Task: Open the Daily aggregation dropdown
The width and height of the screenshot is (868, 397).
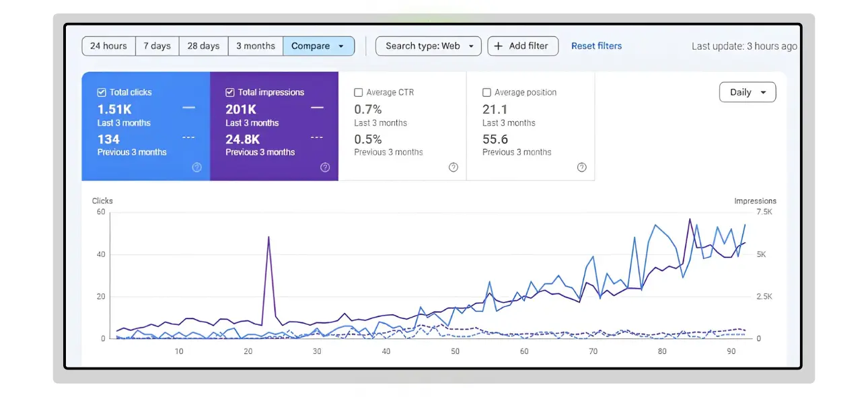Action: pyautogui.click(x=748, y=92)
